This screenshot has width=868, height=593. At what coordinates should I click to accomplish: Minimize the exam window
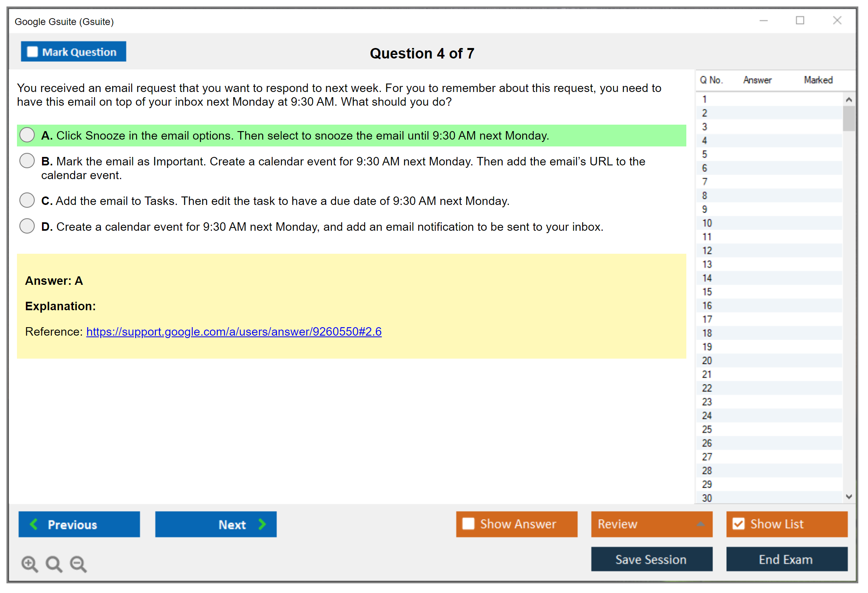pos(763,21)
